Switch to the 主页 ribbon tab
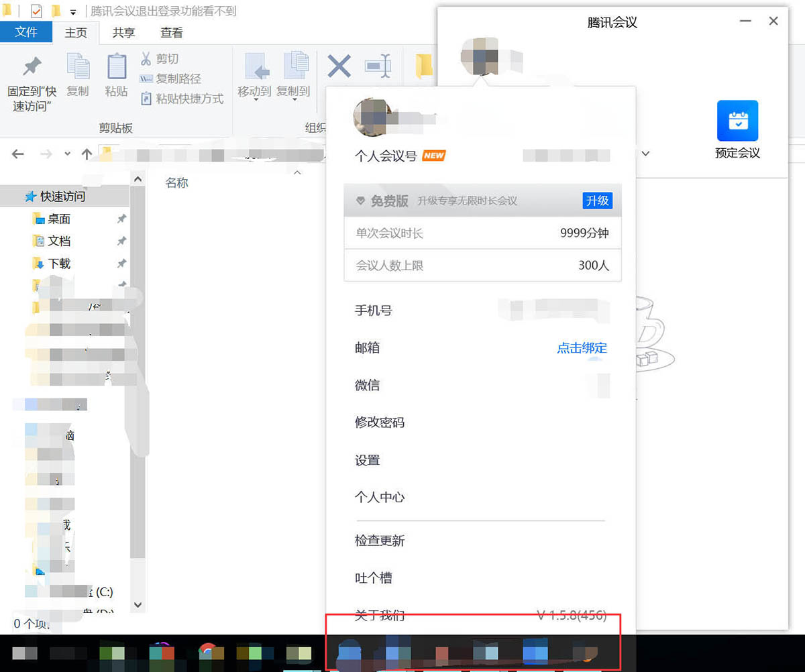This screenshot has height=672, width=805. point(76,32)
